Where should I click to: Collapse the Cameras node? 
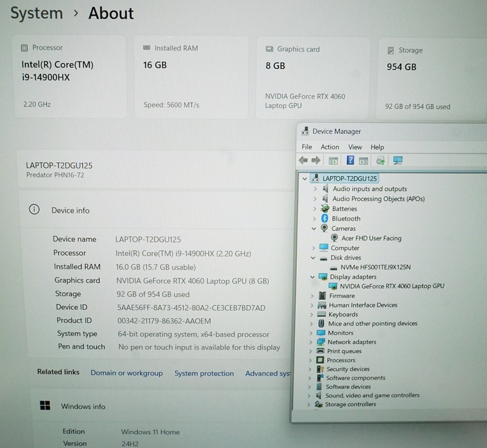point(314,228)
